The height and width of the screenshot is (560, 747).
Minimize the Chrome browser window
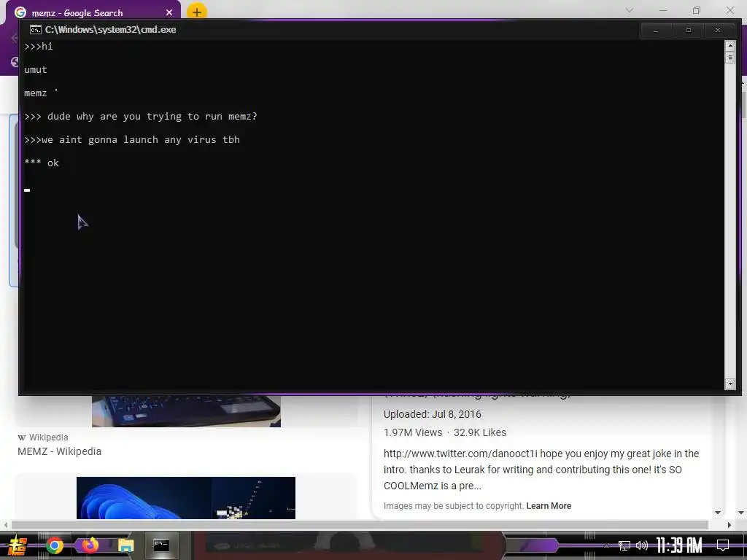662,10
